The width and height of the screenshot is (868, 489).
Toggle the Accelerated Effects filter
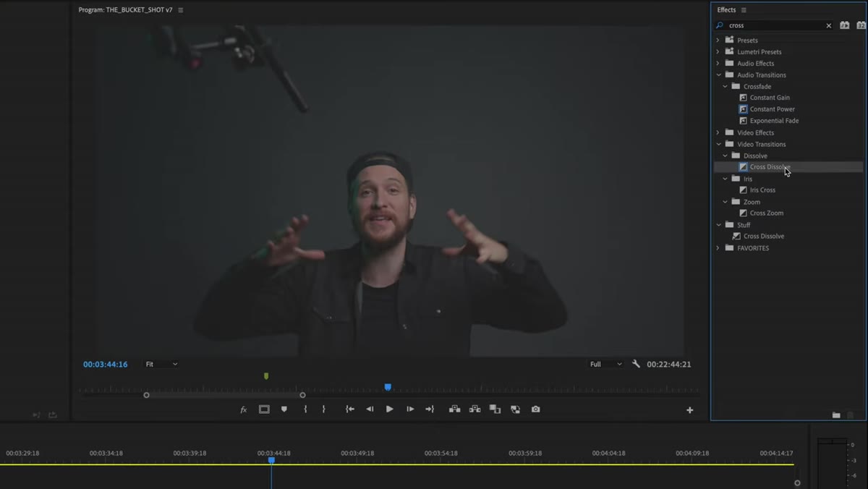pyautogui.click(x=845, y=25)
